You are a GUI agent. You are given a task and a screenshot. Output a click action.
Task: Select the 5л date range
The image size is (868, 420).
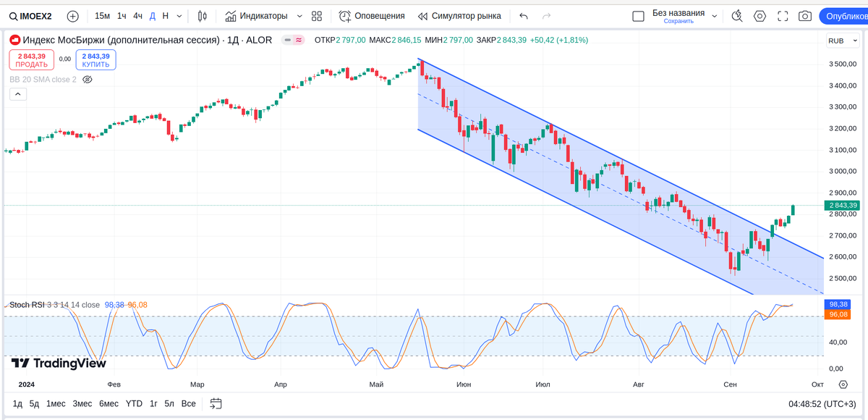point(169,403)
